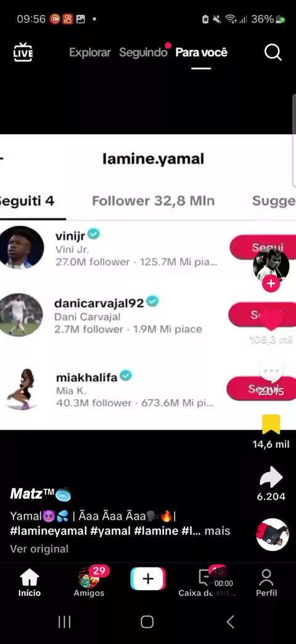Tap Ver original translation link
The width and height of the screenshot is (296, 644).
[39, 549]
